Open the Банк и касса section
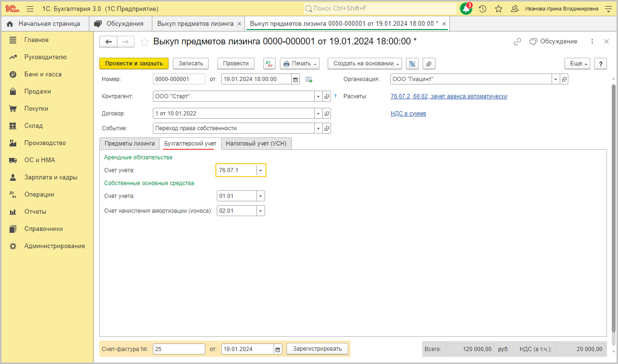Image resolution: width=618 pixels, height=364 pixels. click(x=43, y=74)
